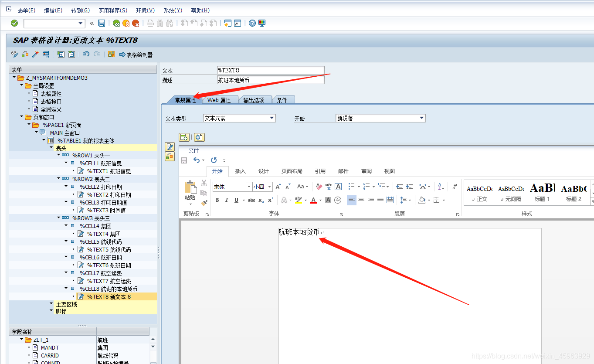Open the Field List on/off icon
Viewport: 594px width, 364px height.
111,54
